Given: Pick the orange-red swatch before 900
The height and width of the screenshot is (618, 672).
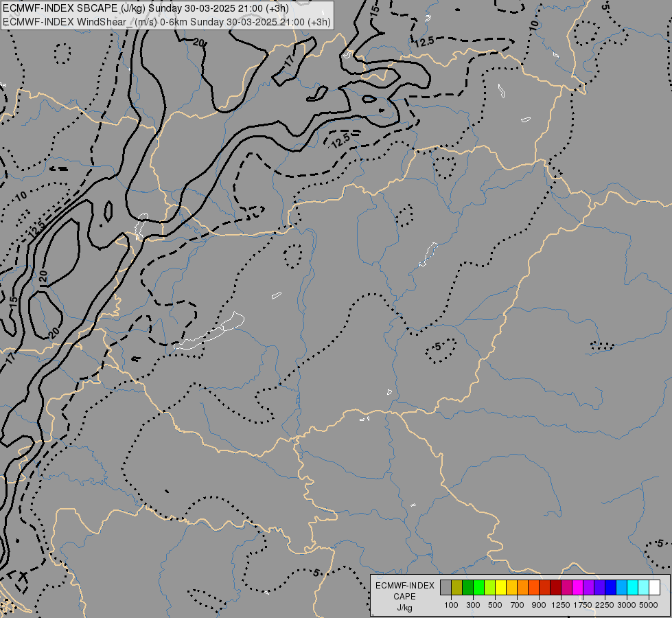Looking at the screenshot, I should click(x=533, y=587).
